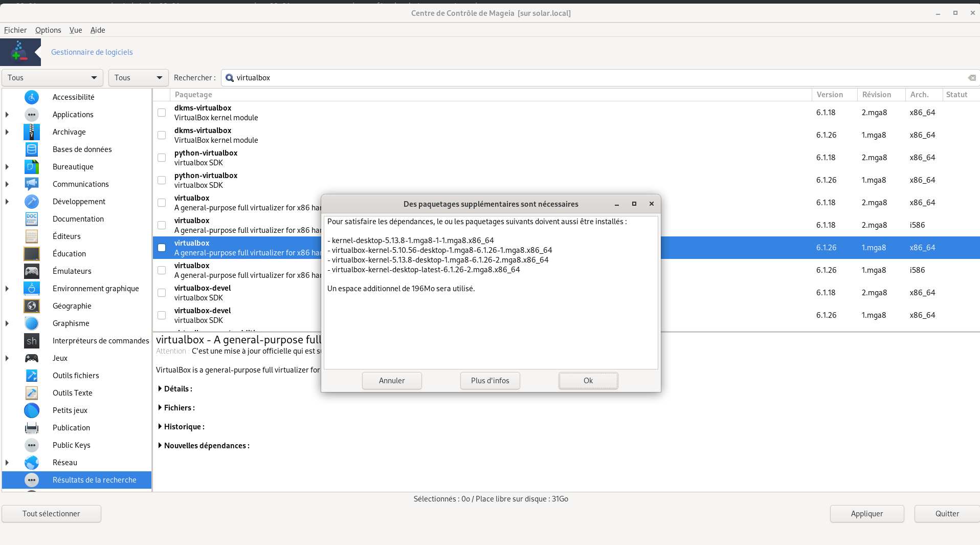
Task: Expand the Archivage category tree
Action: point(7,132)
